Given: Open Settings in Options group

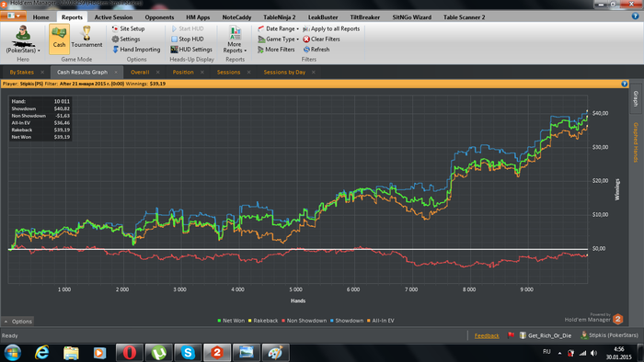Looking at the screenshot, I should coord(126,39).
